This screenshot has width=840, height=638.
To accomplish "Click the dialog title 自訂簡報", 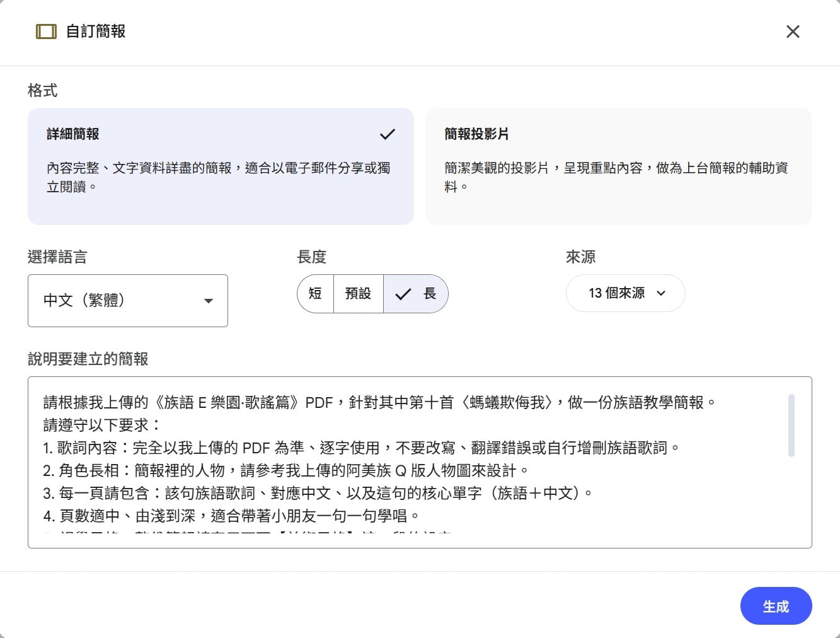I will [x=96, y=32].
